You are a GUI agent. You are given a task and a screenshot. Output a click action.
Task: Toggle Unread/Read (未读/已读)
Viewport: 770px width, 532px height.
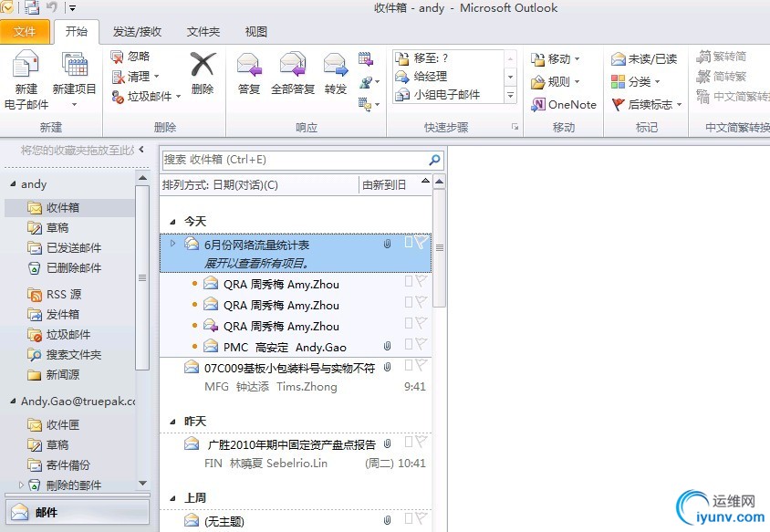[644, 59]
